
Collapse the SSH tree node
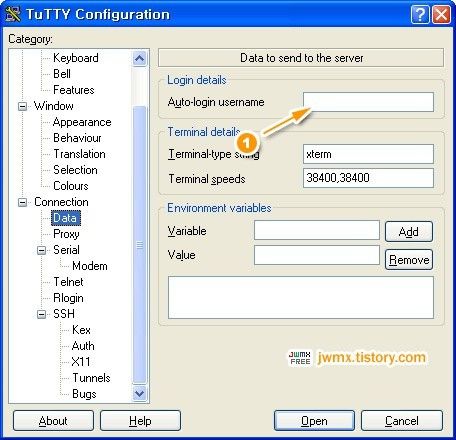tap(41, 314)
